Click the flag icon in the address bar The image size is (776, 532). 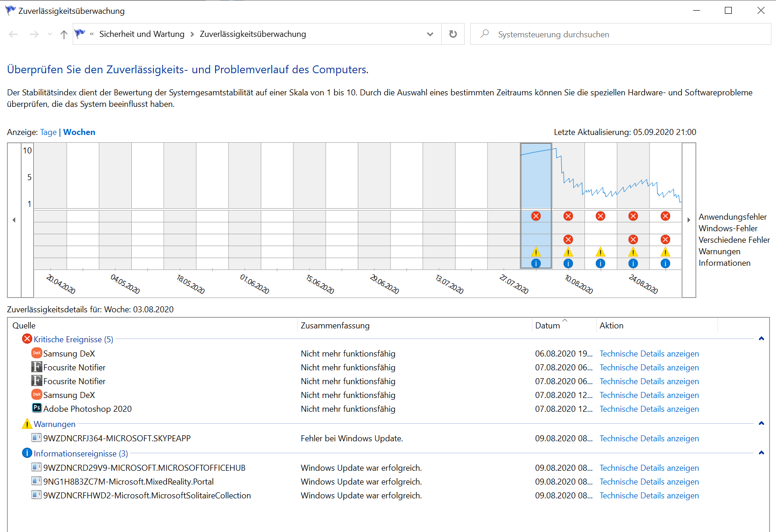(80, 34)
